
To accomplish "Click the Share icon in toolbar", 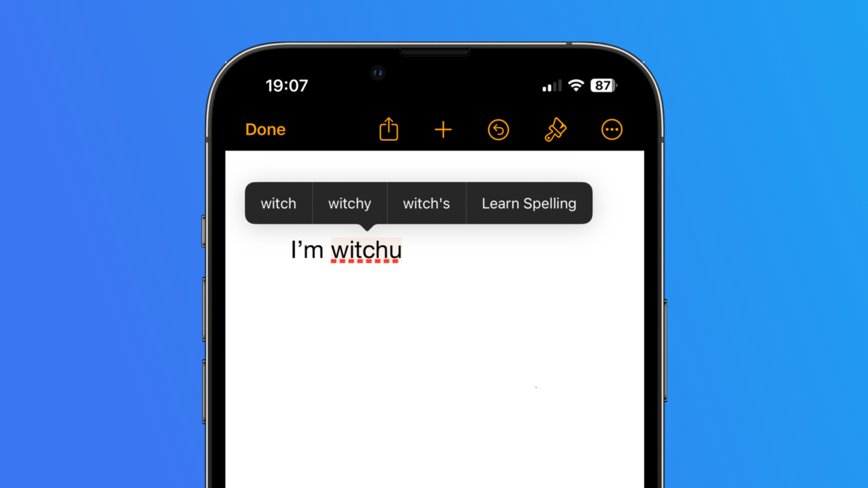I will (389, 129).
